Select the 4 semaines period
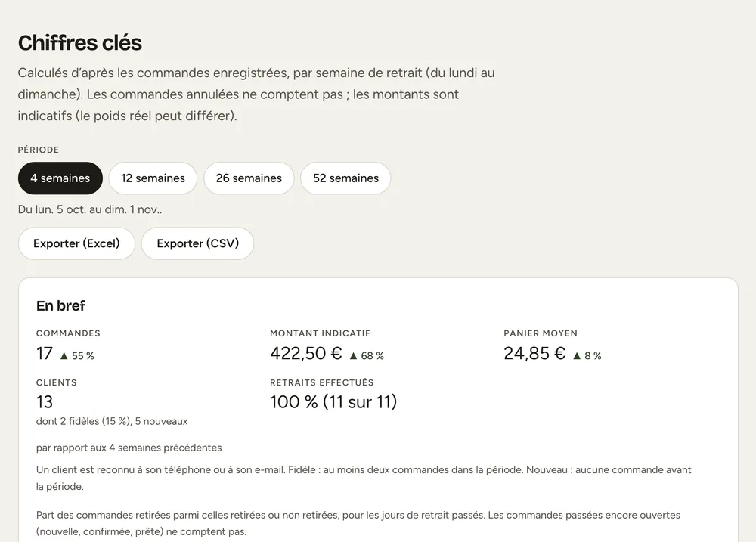756x542 pixels. coord(60,178)
